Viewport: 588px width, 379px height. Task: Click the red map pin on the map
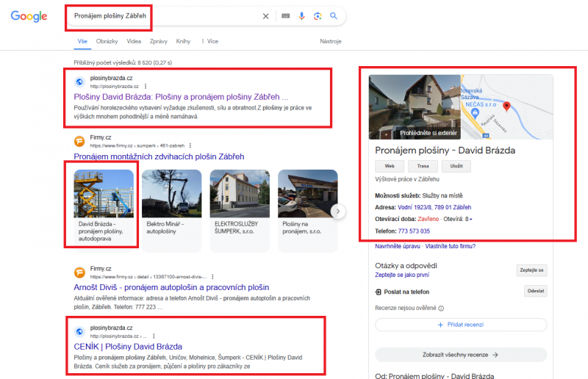pos(506,106)
